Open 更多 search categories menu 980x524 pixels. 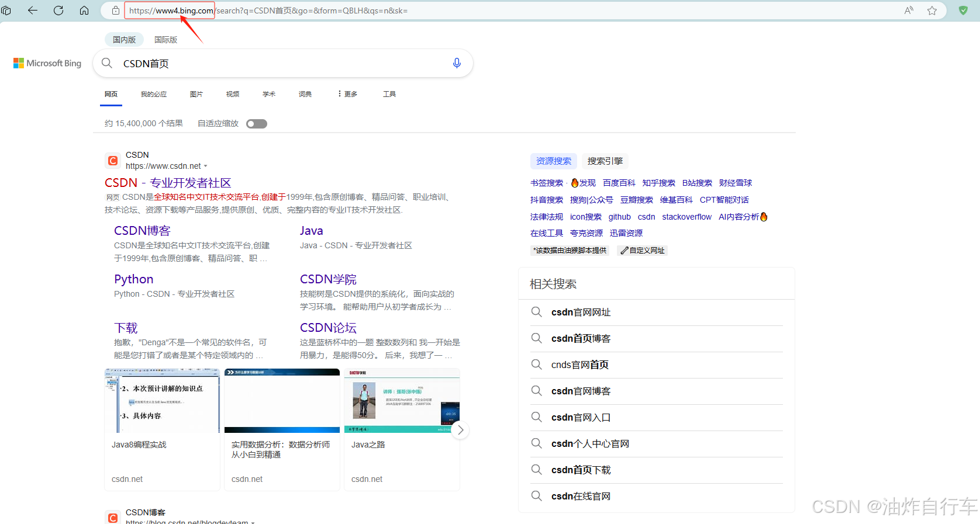347,94
